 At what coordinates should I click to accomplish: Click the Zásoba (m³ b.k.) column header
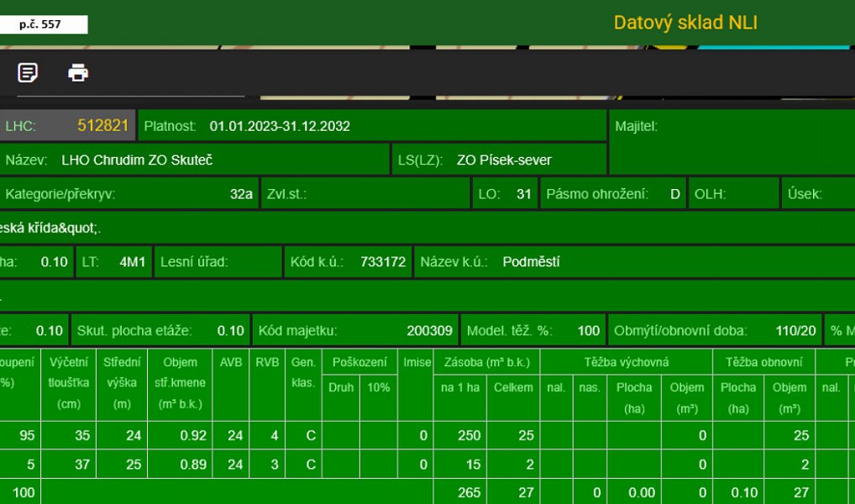486,362
